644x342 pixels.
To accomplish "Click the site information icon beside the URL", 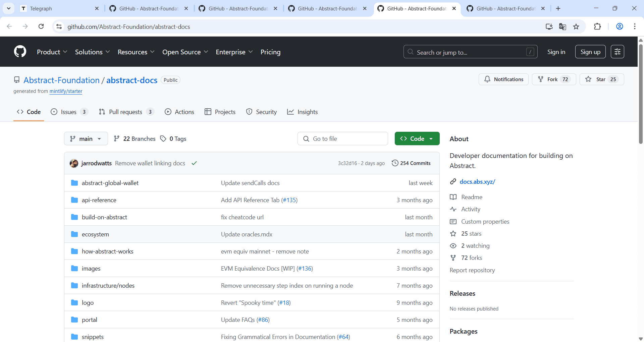I will pyautogui.click(x=59, y=26).
